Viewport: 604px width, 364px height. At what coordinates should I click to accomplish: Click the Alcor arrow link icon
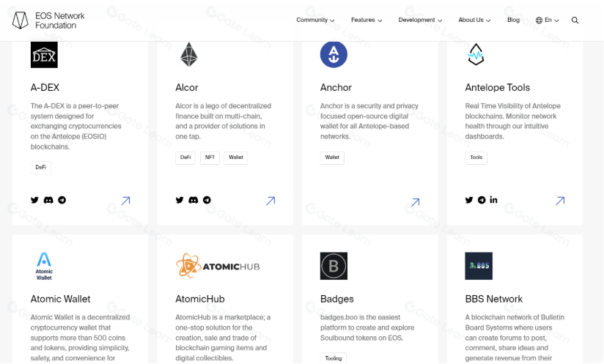pyautogui.click(x=270, y=201)
